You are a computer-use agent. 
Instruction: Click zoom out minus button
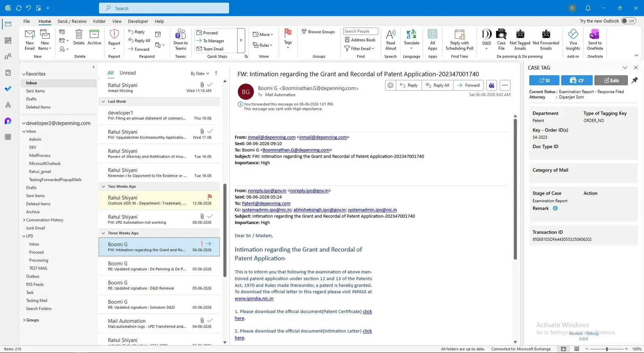[x=587, y=349]
